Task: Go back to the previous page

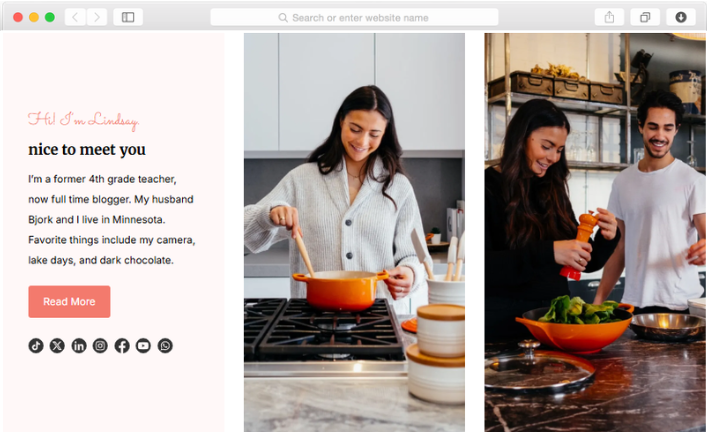Action: 75,18
